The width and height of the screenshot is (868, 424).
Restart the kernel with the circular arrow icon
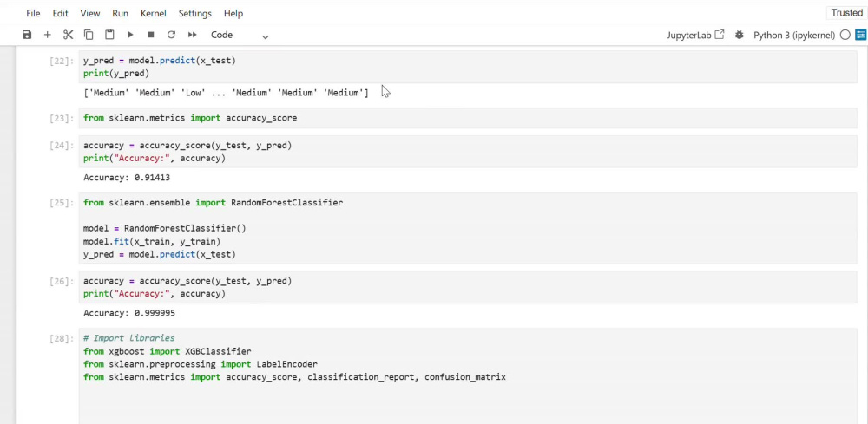172,35
